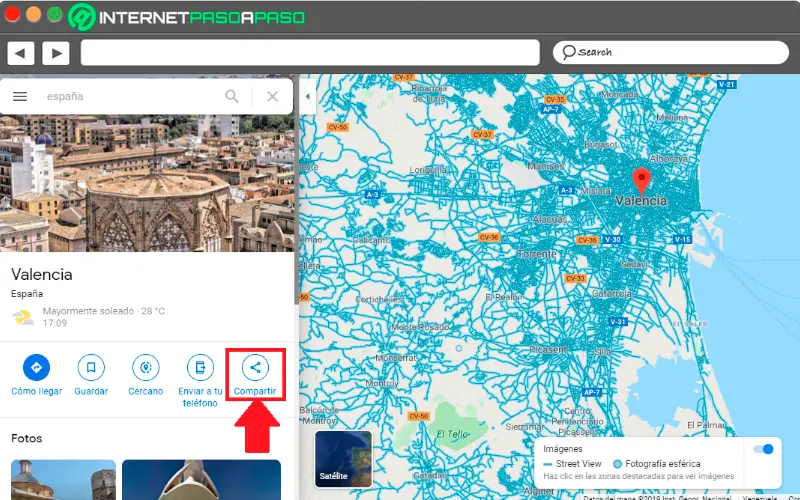Click the españa search input field
Viewport: 800px width, 500px height.
click(x=130, y=96)
